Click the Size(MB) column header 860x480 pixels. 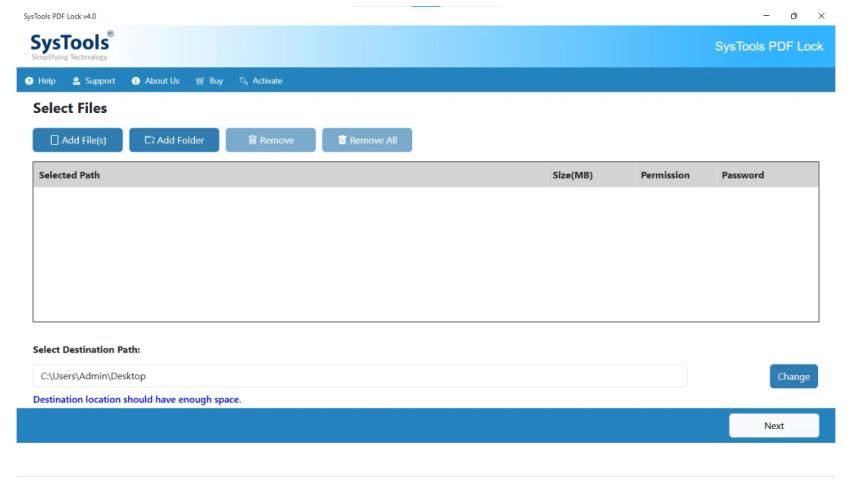click(572, 175)
